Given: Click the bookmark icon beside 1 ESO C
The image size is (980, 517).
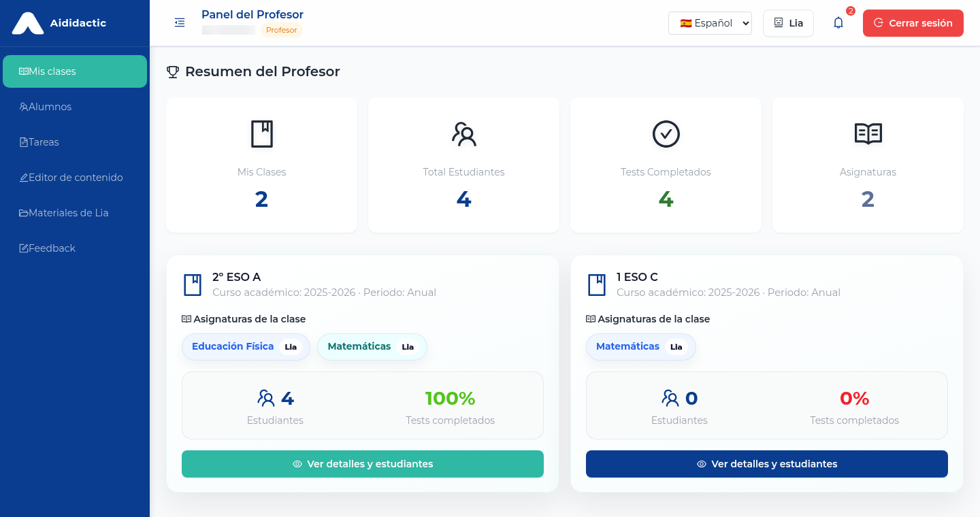Looking at the screenshot, I should pyautogui.click(x=597, y=284).
